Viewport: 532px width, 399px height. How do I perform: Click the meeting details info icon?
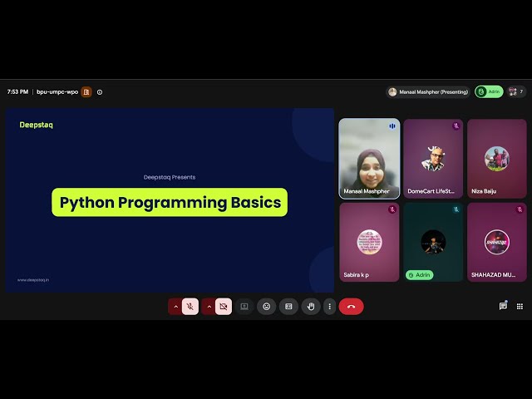coord(100,92)
